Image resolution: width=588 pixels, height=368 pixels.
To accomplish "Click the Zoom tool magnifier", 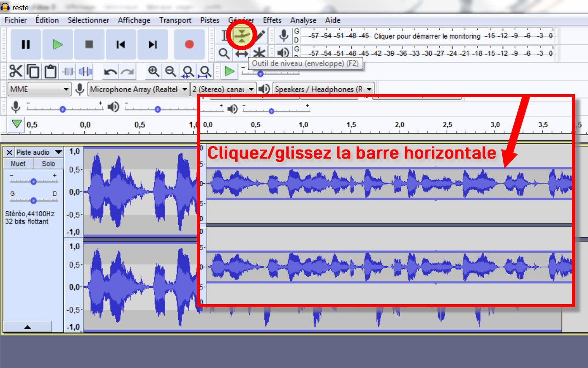I will click(x=223, y=54).
